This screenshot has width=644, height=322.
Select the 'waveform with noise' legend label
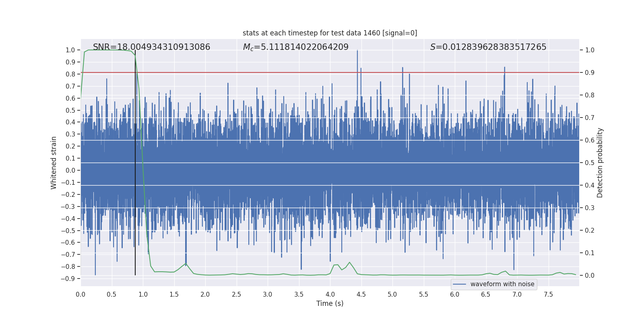pos(502,284)
